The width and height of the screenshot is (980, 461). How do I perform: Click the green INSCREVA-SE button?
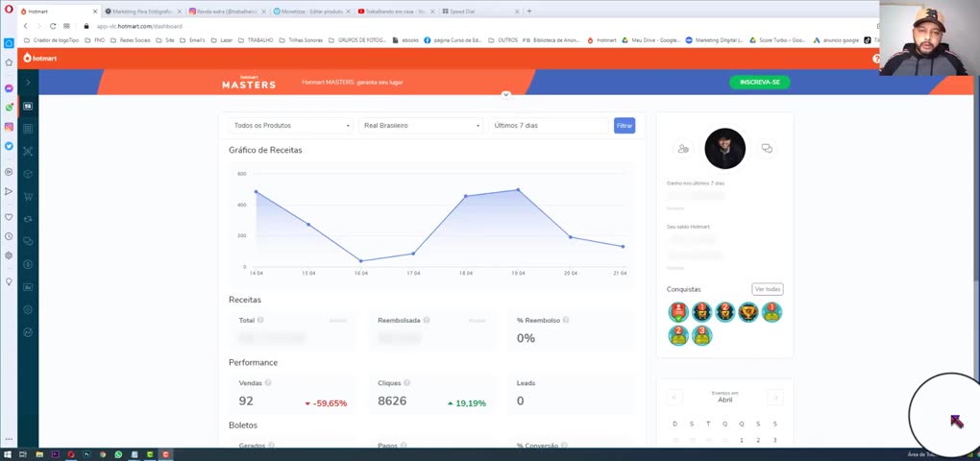pos(759,83)
